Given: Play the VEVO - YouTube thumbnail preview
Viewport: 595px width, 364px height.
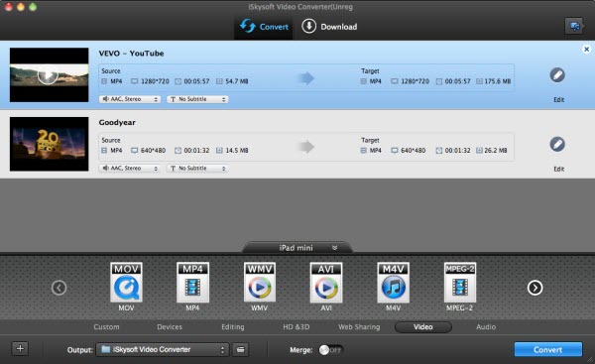Looking at the screenshot, I should [x=48, y=74].
